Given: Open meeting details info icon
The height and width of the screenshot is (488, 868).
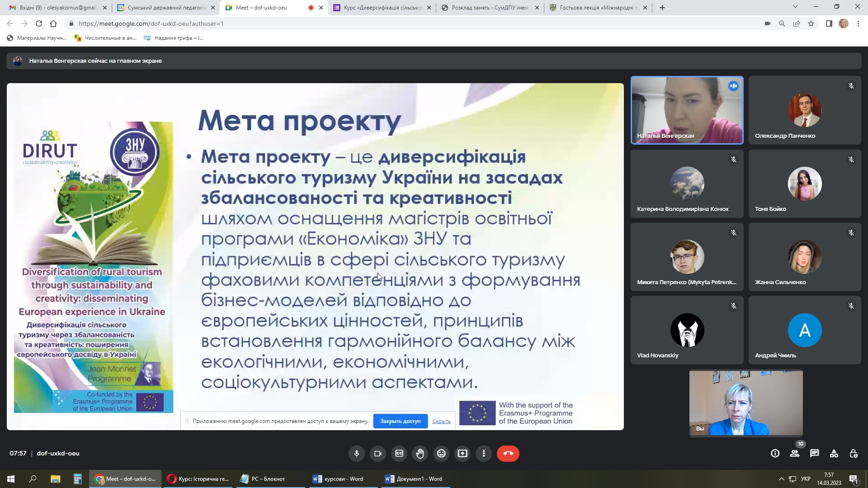Looking at the screenshot, I should 775,453.
